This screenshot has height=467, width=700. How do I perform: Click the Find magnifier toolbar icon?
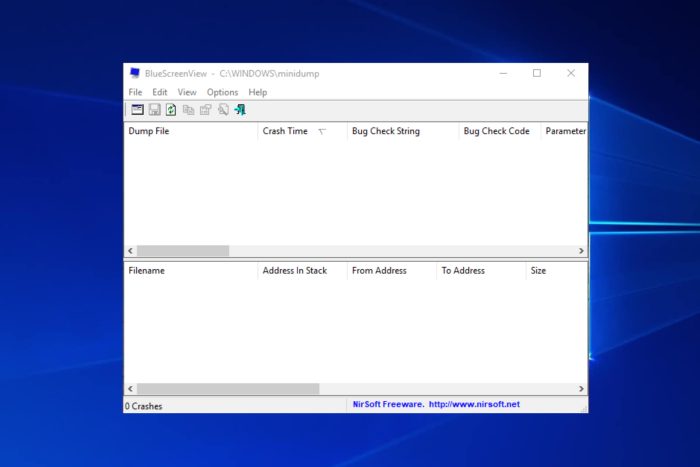point(223,110)
